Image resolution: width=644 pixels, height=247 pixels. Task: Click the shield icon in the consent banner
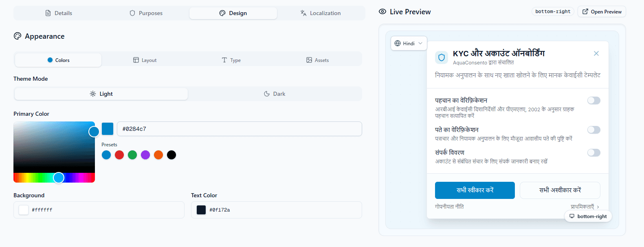441,57
